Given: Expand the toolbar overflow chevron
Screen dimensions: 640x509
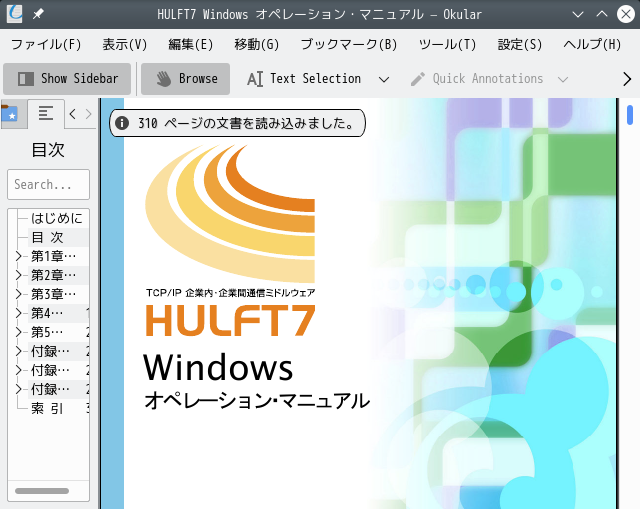Looking at the screenshot, I should pos(627,79).
